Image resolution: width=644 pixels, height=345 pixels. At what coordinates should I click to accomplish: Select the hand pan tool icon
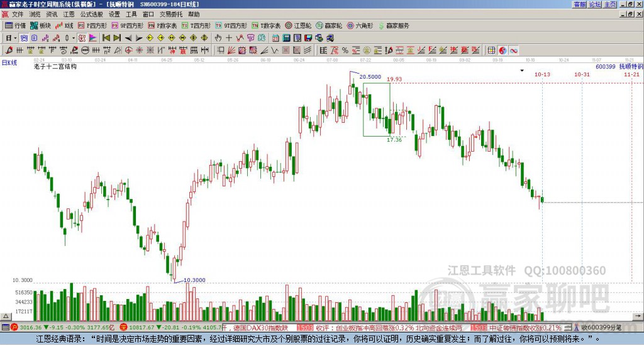coord(218,38)
